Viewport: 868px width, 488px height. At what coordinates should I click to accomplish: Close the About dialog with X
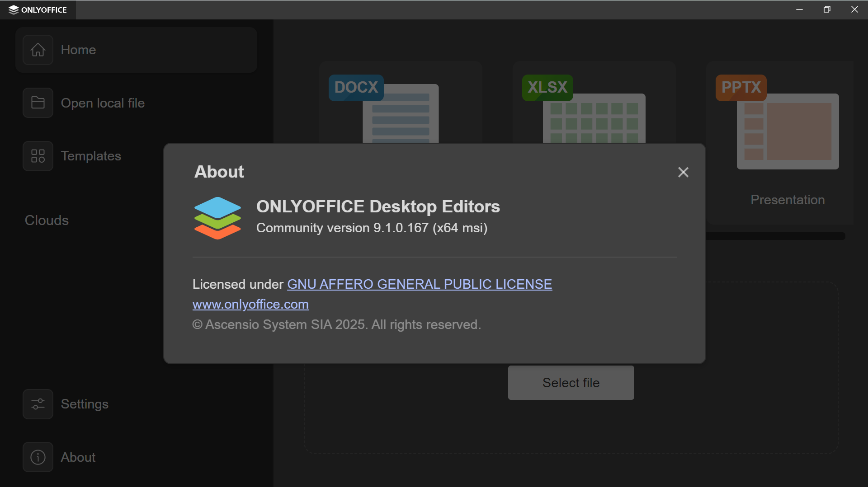(683, 172)
